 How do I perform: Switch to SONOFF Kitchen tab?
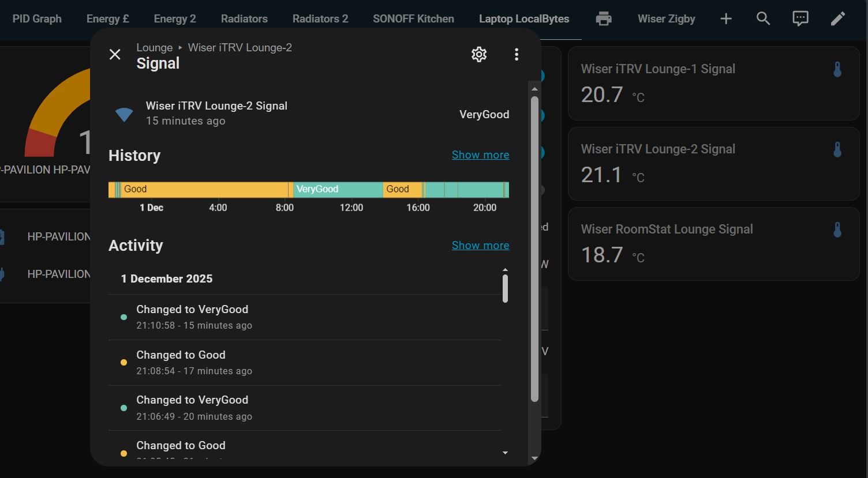pyautogui.click(x=413, y=19)
